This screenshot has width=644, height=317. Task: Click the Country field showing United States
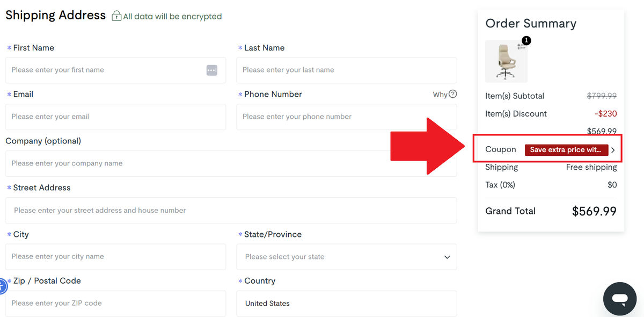(346, 304)
